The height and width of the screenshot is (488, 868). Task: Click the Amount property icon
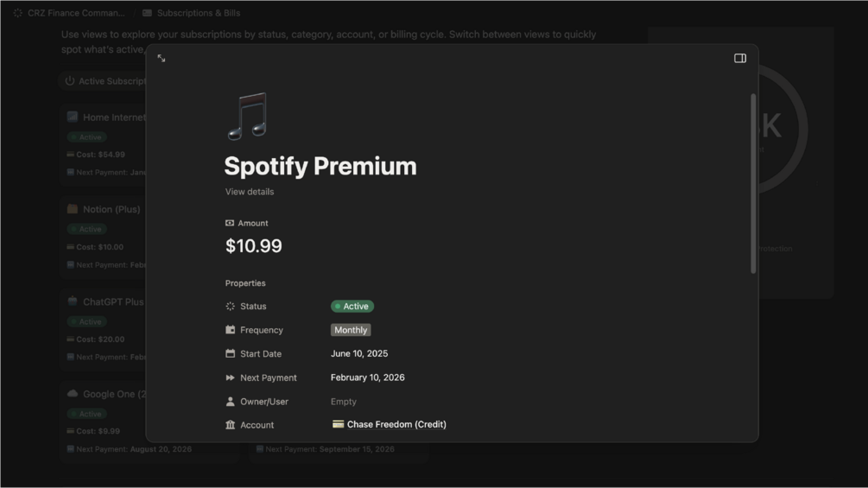click(230, 224)
